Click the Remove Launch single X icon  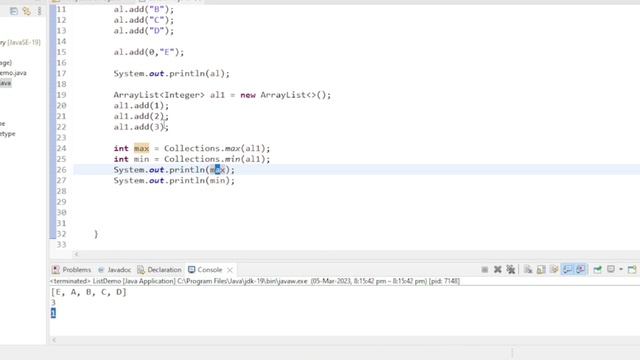(498, 269)
